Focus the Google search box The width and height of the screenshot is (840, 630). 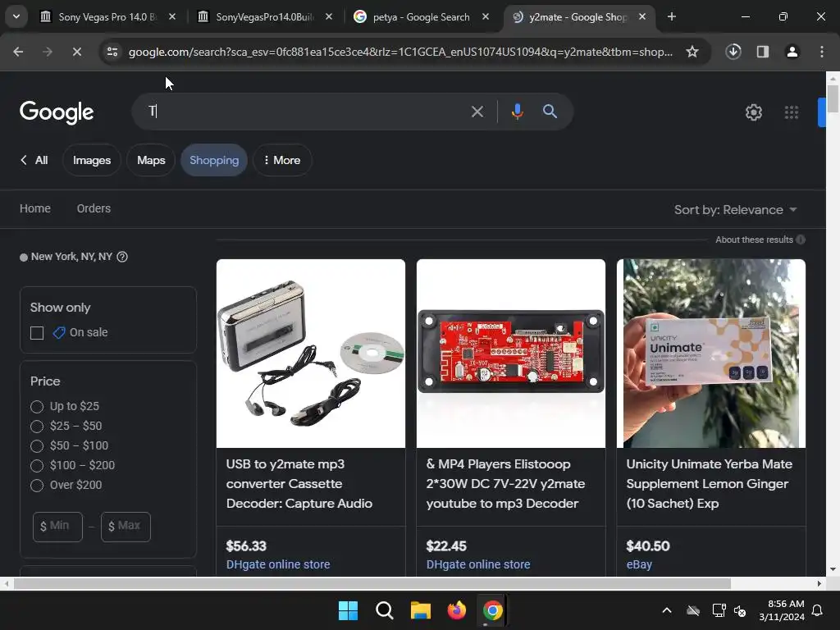click(x=305, y=112)
